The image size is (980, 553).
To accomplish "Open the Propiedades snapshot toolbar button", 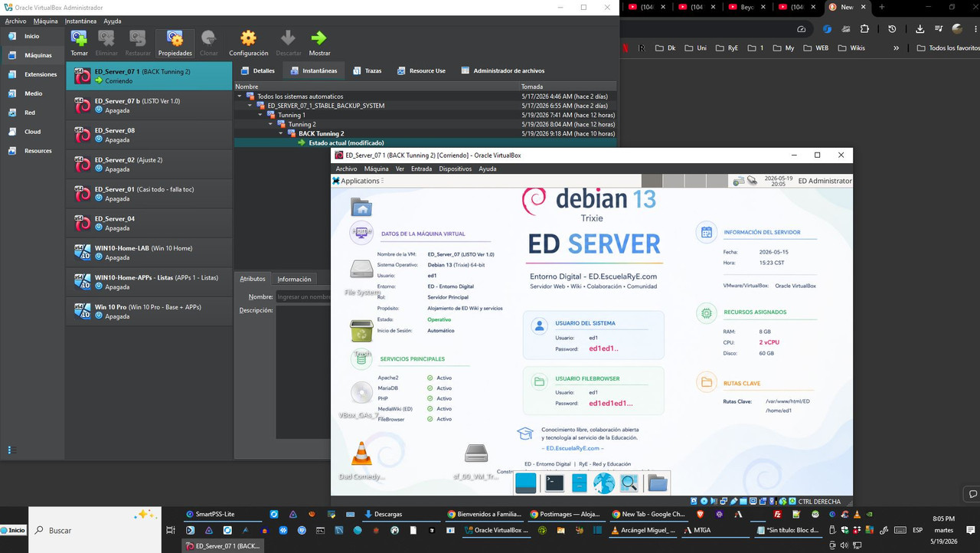I will coord(175,43).
